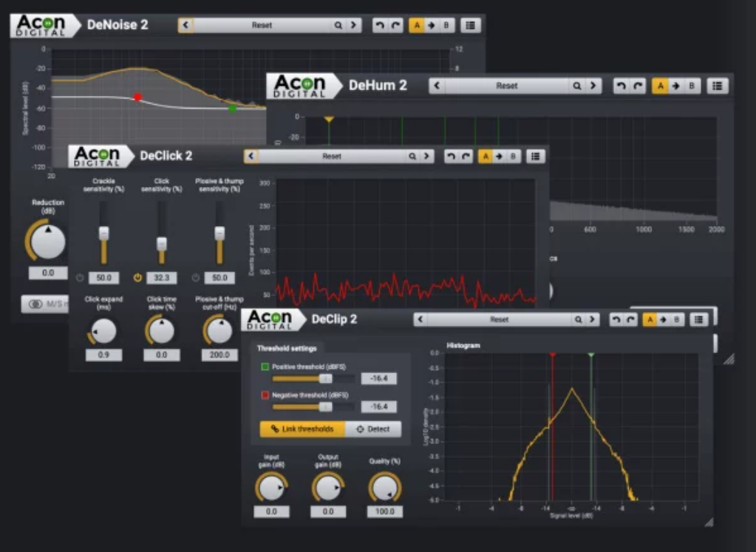Open Reset preset selector in DeClip 2
Viewport: 756px width, 552px height.
pyautogui.click(x=499, y=319)
